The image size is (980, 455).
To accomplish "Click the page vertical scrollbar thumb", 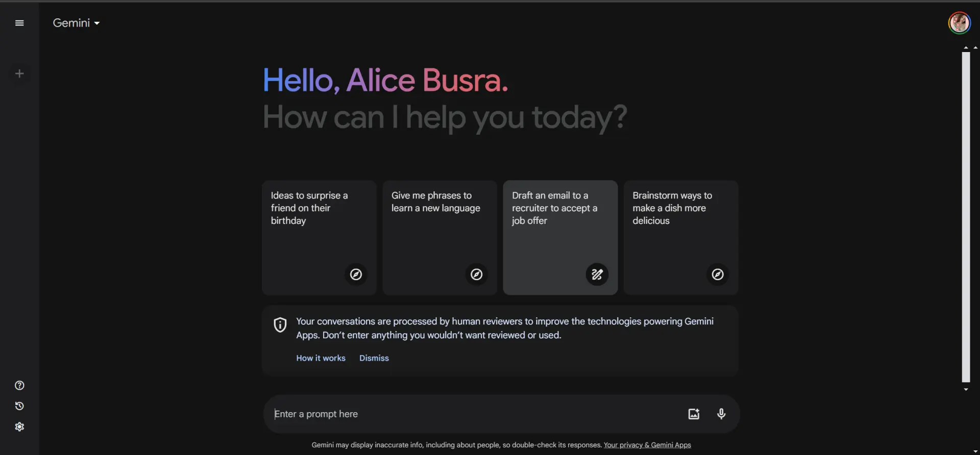I will [x=966, y=217].
